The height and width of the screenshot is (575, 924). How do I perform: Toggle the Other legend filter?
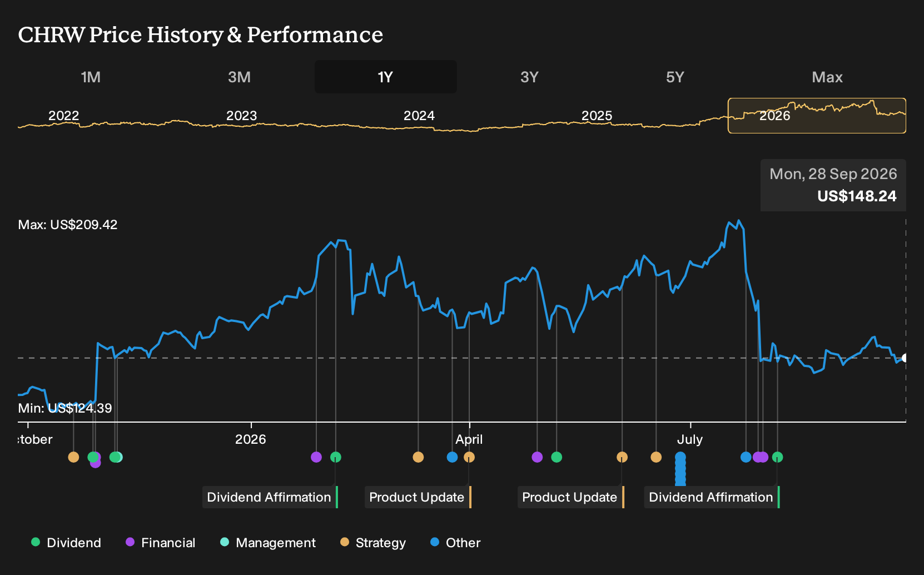pos(455,542)
